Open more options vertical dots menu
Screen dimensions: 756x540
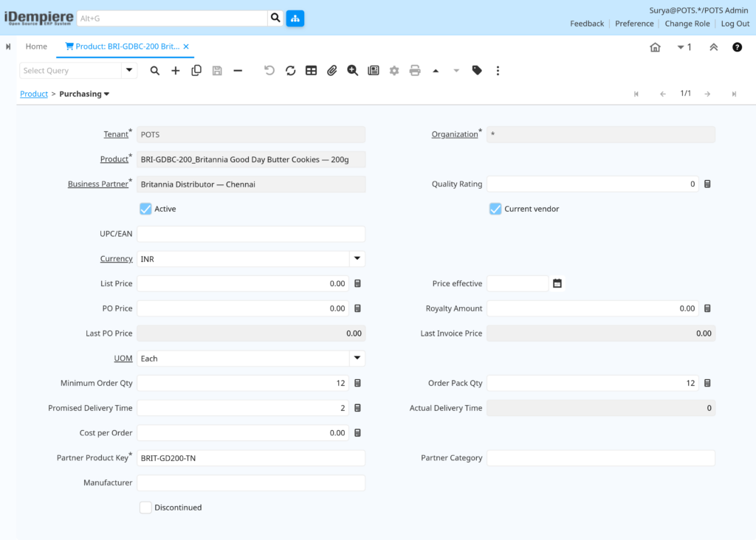(x=498, y=71)
